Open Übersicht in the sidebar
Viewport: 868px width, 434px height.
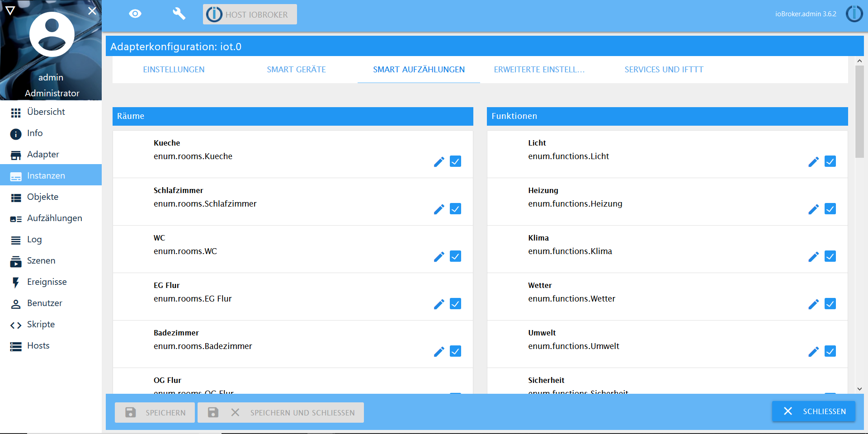[x=51, y=112]
